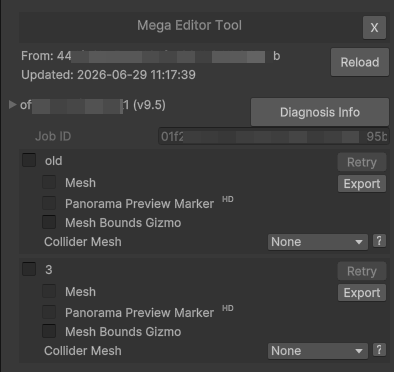This screenshot has width=394, height=372.
Task: Enable Mesh under entry '3'
Action: coord(49,291)
